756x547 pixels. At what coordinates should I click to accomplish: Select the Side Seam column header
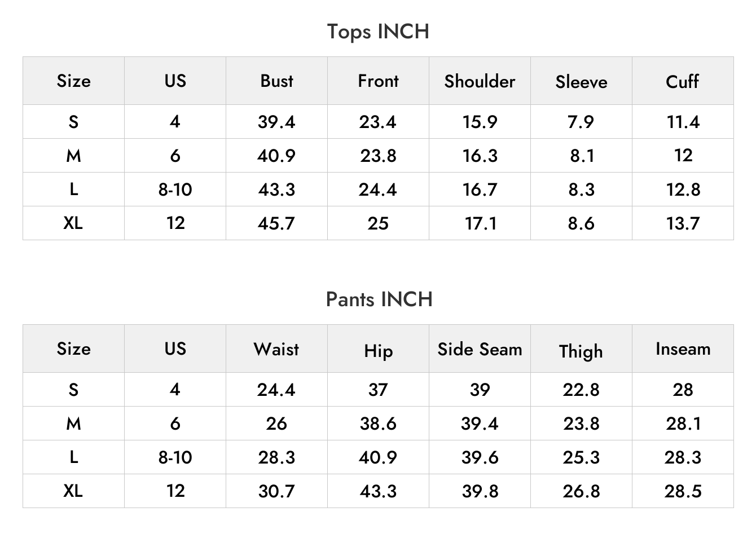pos(480,349)
